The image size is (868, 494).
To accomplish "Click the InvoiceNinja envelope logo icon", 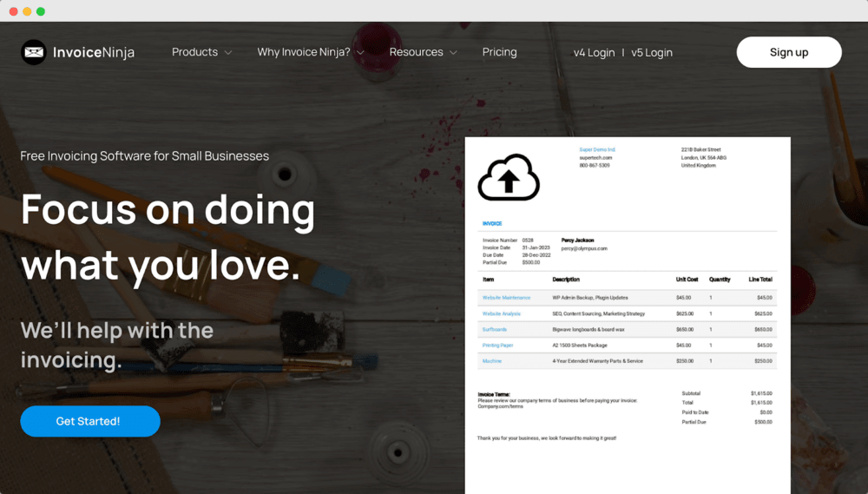I will [x=34, y=52].
